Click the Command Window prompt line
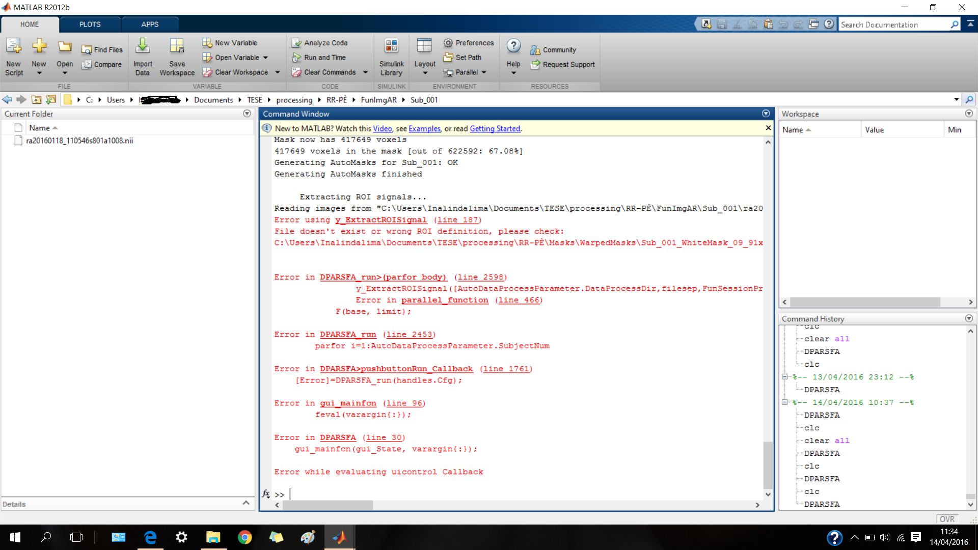980x550 pixels. pos(520,494)
